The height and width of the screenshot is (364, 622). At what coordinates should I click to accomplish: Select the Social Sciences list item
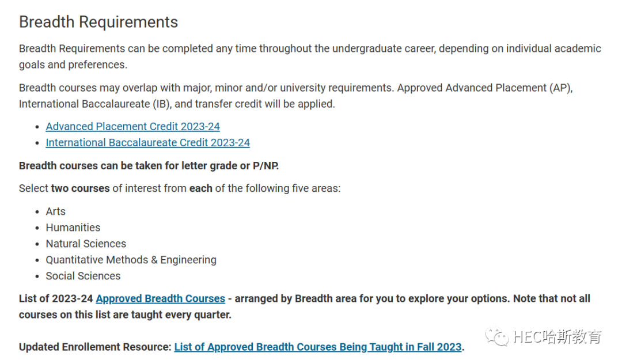point(83,276)
